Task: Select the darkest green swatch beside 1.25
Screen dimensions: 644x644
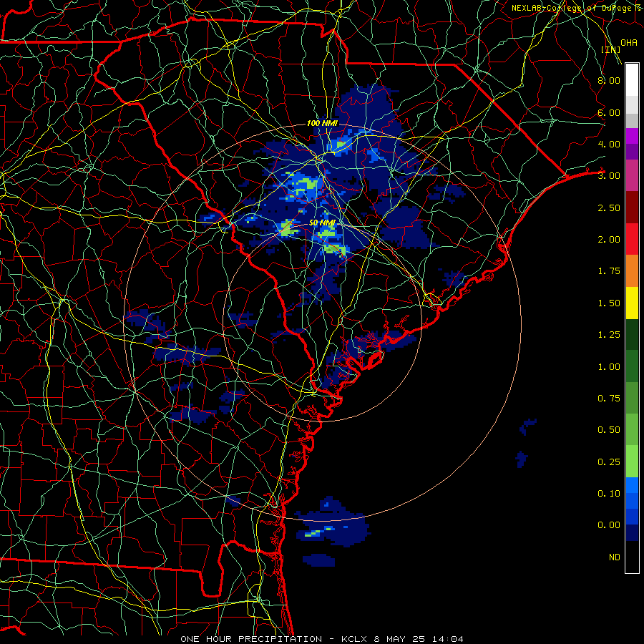Action: pyautogui.click(x=632, y=335)
